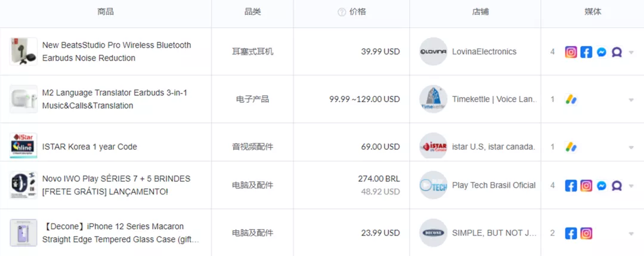
Task: Expand media list for istar U.S row
Action: click(631, 147)
